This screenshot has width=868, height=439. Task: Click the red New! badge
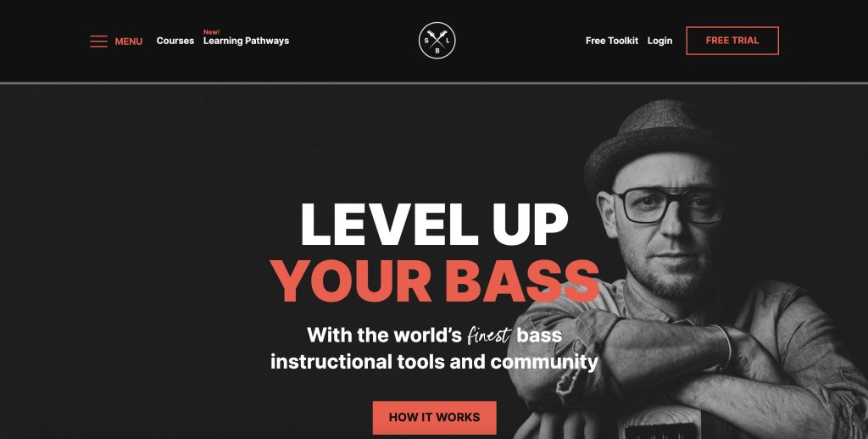point(211,32)
